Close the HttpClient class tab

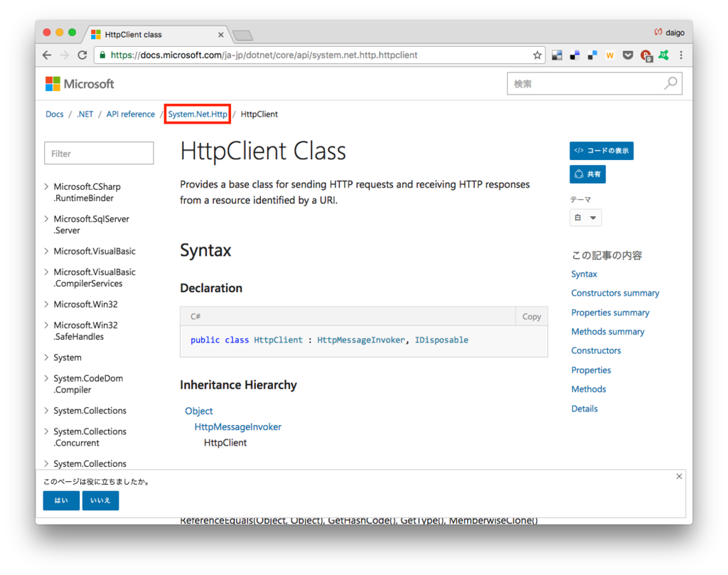pyautogui.click(x=220, y=35)
